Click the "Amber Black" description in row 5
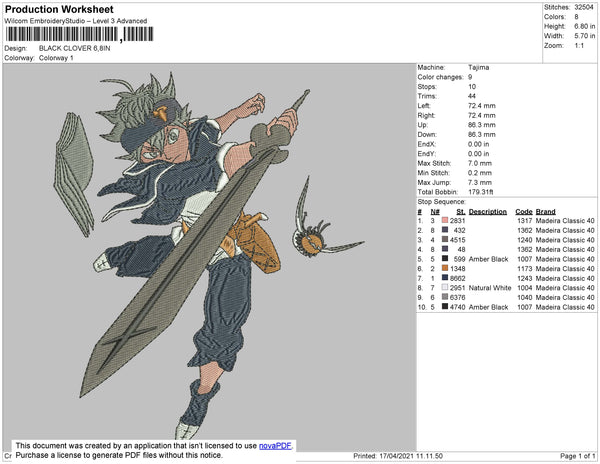The width and height of the screenshot is (600, 464). (x=489, y=259)
